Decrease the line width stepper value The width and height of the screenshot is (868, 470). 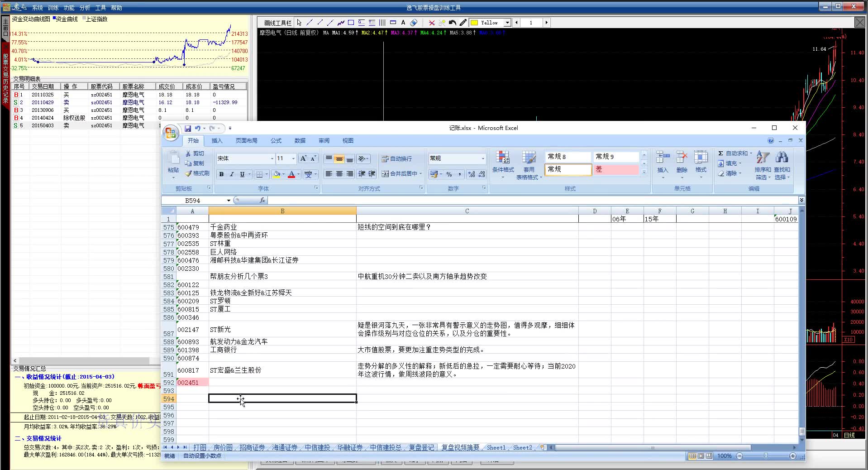pyautogui.click(x=516, y=23)
